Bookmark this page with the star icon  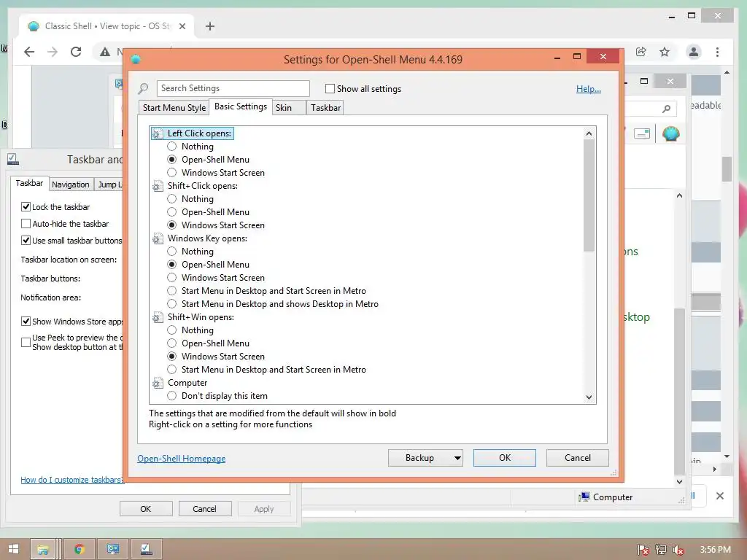coord(664,52)
